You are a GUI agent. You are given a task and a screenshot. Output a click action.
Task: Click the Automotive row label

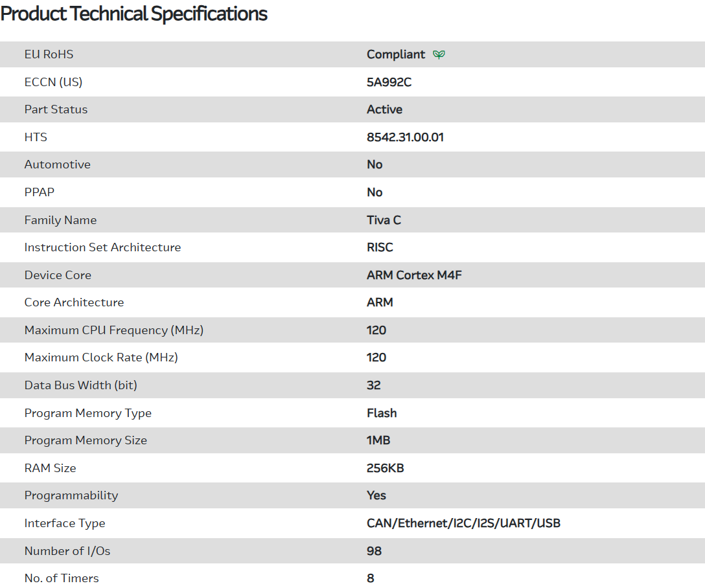coord(58,164)
